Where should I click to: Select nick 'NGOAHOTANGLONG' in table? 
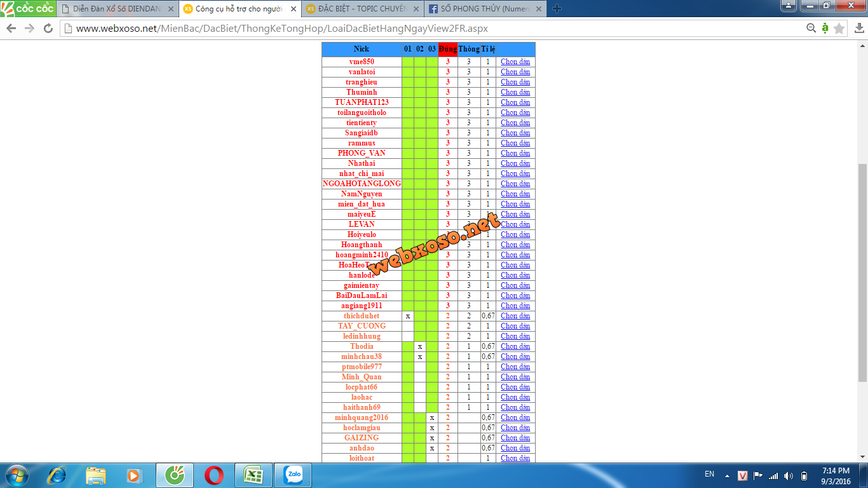click(x=362, y=184)
